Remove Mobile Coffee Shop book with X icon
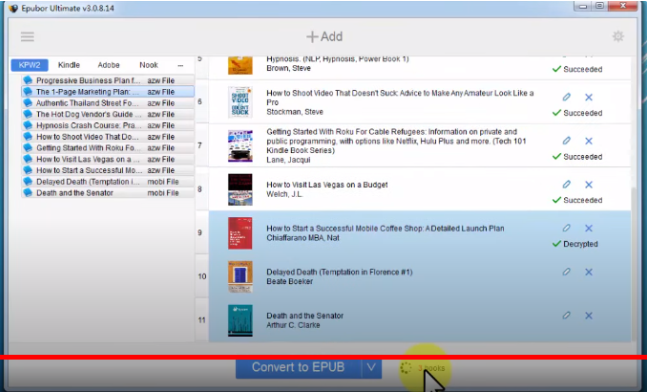This screenshot has width=647, height=392. pyautogui.click(x=589, y=228)
